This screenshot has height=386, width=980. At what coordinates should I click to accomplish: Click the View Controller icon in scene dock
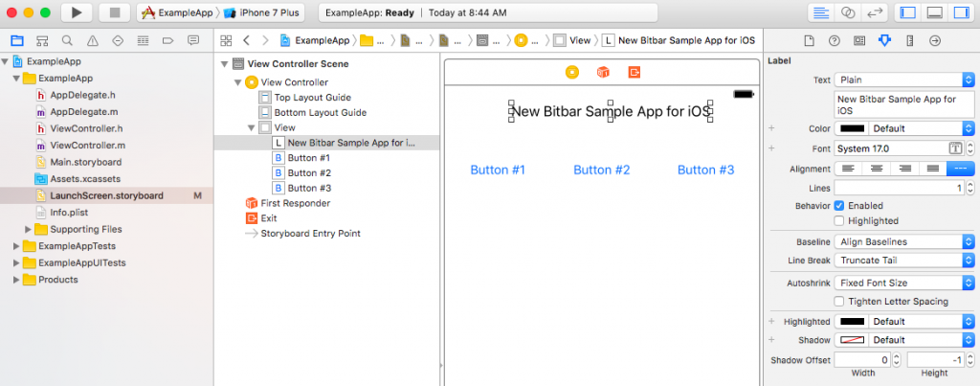tap(572, 73)
